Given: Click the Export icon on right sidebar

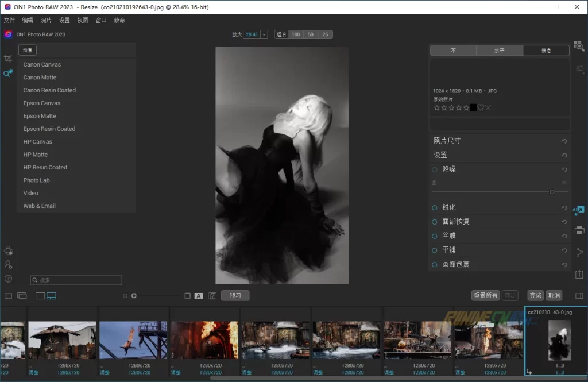Looking at the screenshot, I should coord(579,275).
